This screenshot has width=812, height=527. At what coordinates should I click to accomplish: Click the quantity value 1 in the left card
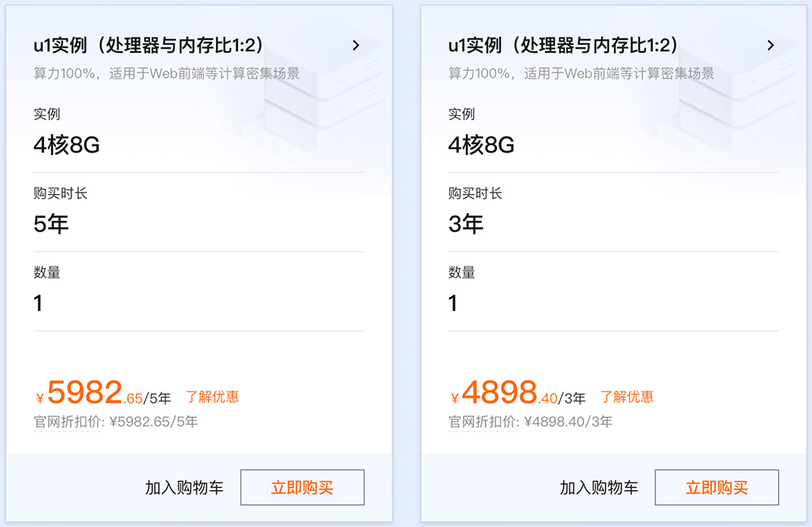pyautogui.click(x=38, y=303)
